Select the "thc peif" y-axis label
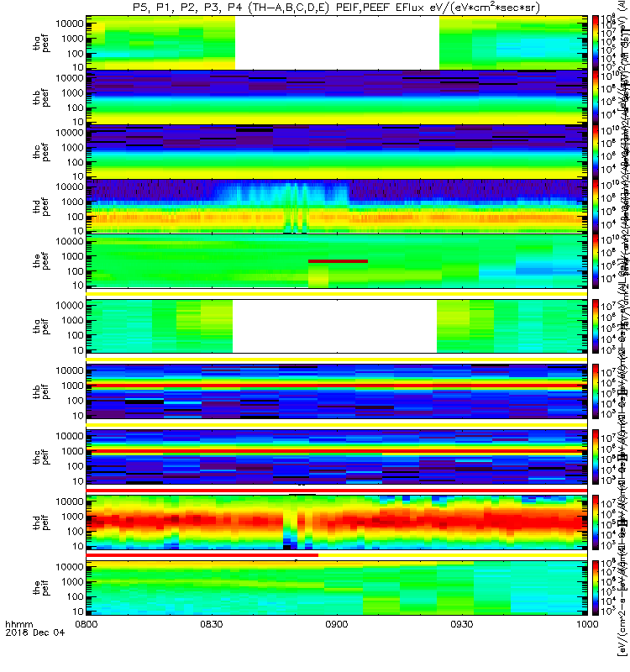The width and height of the screenshot is (630, 672). pos(40,457)
